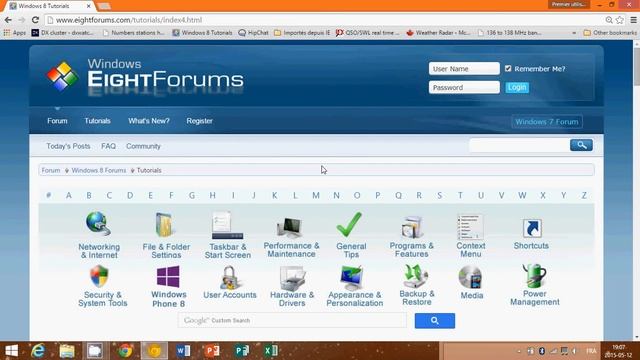The height and width of the screenshot is (360, 640).
Task: Filter tutorials by letter M
Action: point(316,196)
